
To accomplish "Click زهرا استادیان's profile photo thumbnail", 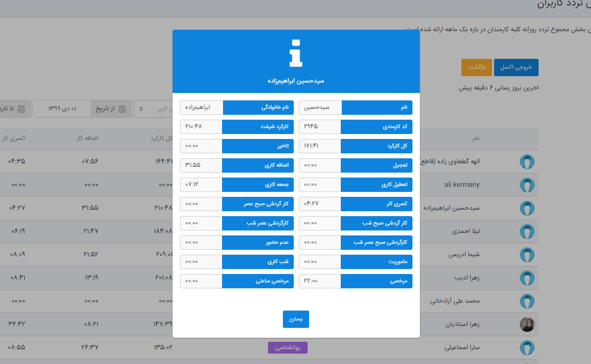I will 527,324.
